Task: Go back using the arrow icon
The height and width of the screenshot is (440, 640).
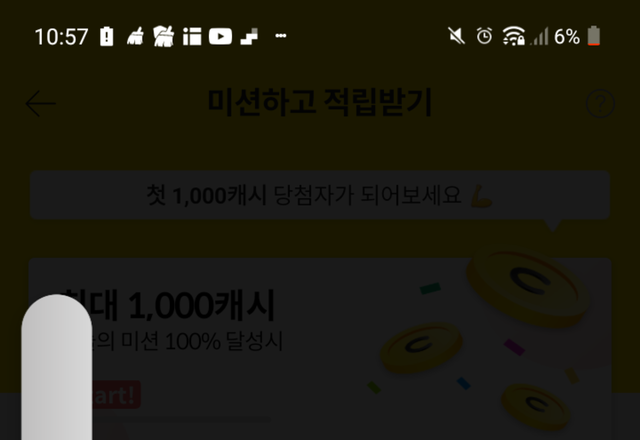Action: (x=40, y=104)
